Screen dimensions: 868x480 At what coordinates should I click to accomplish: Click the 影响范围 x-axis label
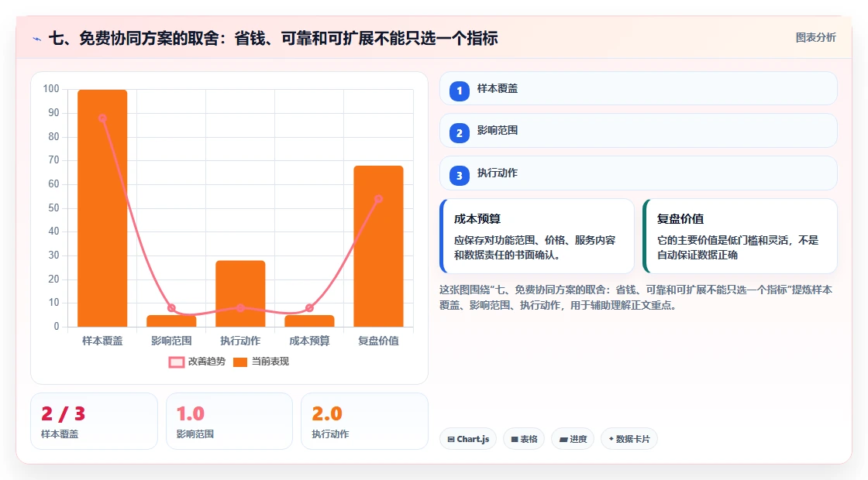click(171, 341)
